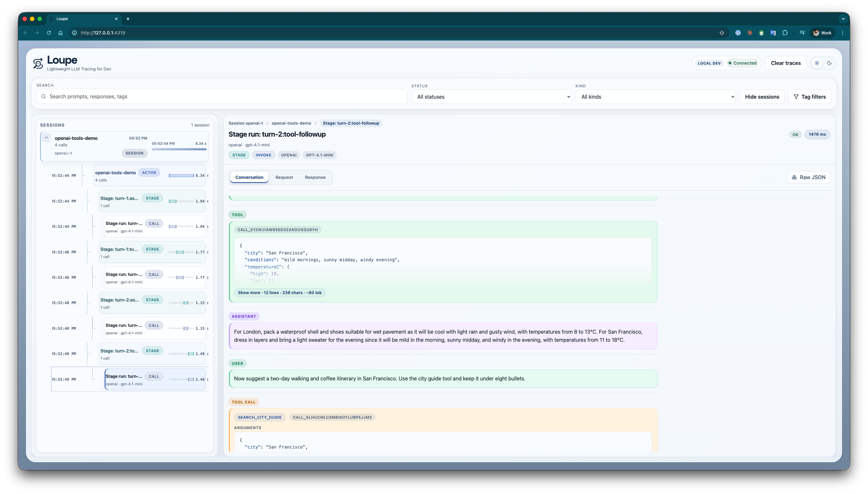Open the All statuses dropdown
Viewport: 868px width, 494px height.
pos(491,97)
